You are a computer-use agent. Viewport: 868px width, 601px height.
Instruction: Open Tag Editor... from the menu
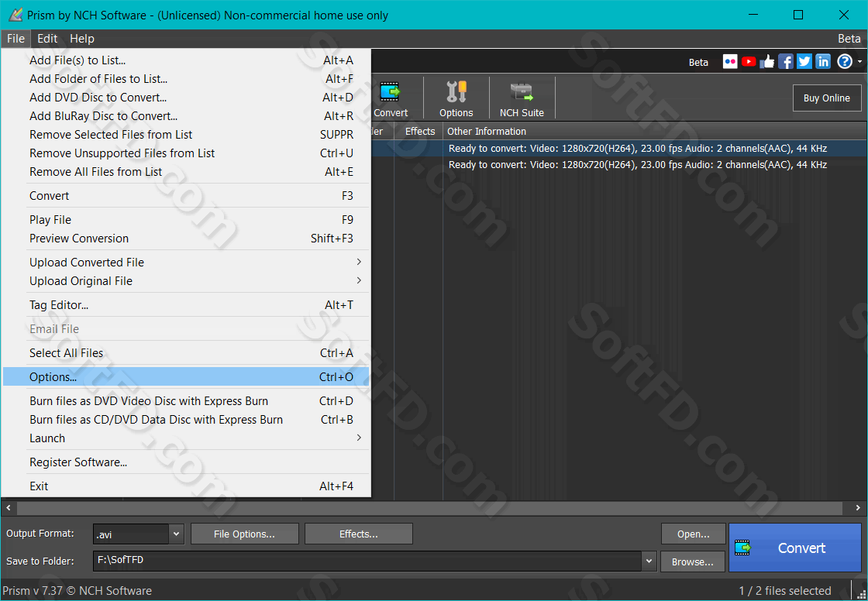(185, 305)
